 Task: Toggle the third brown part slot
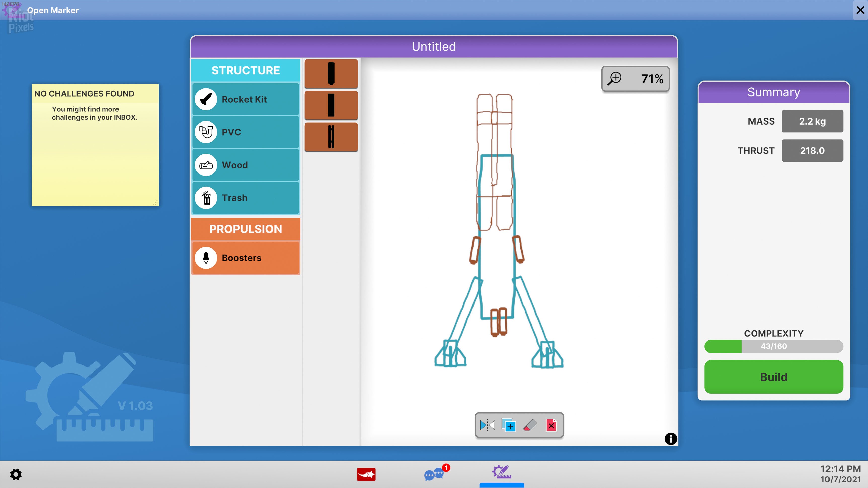pos(331,137)
